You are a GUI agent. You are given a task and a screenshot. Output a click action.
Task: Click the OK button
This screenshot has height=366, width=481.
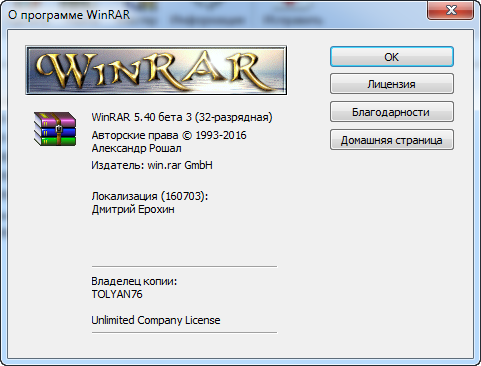tap(392, 57)
